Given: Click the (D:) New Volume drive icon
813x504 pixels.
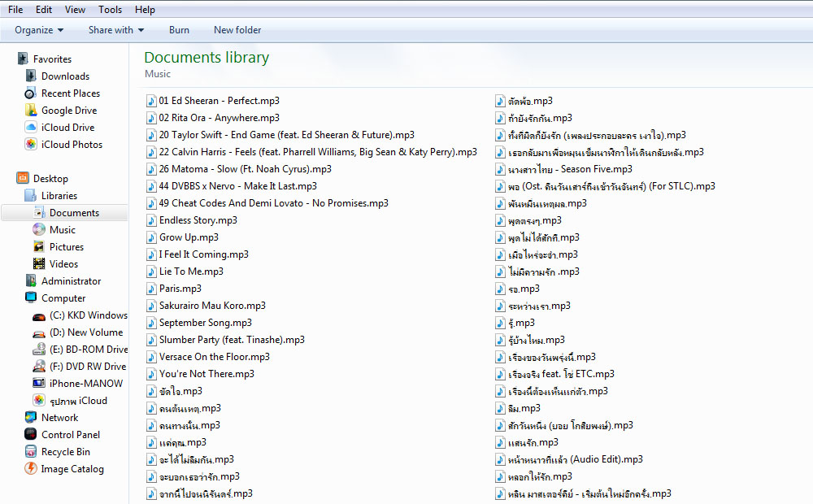Looking at the screenshot, I should coord(39,333).
